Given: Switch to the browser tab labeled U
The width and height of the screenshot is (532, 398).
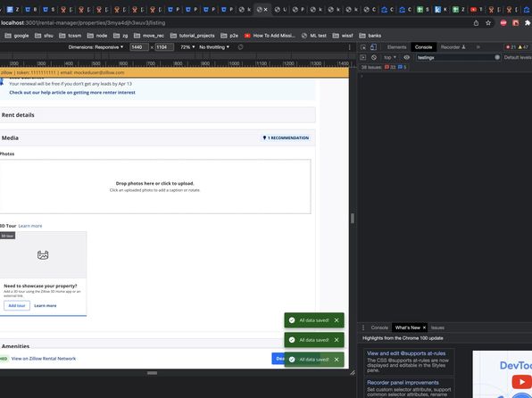Looking at the screenshot, I should tap(280, 10).
